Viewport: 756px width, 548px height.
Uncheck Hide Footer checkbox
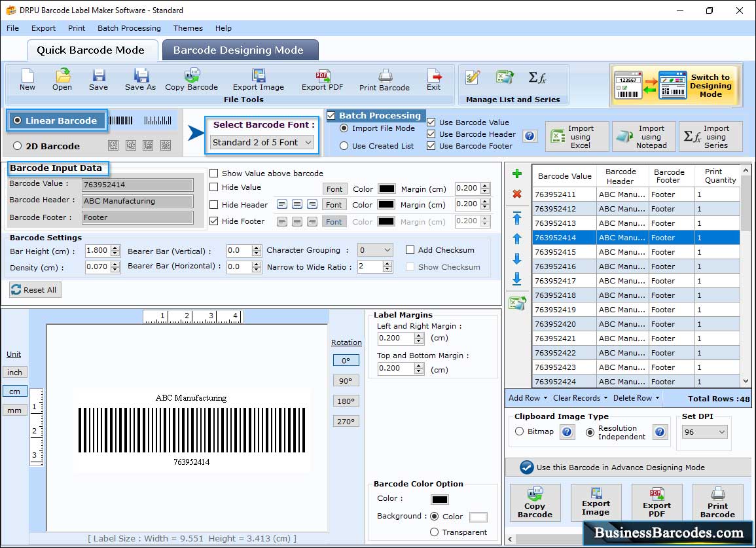[213, 221]
